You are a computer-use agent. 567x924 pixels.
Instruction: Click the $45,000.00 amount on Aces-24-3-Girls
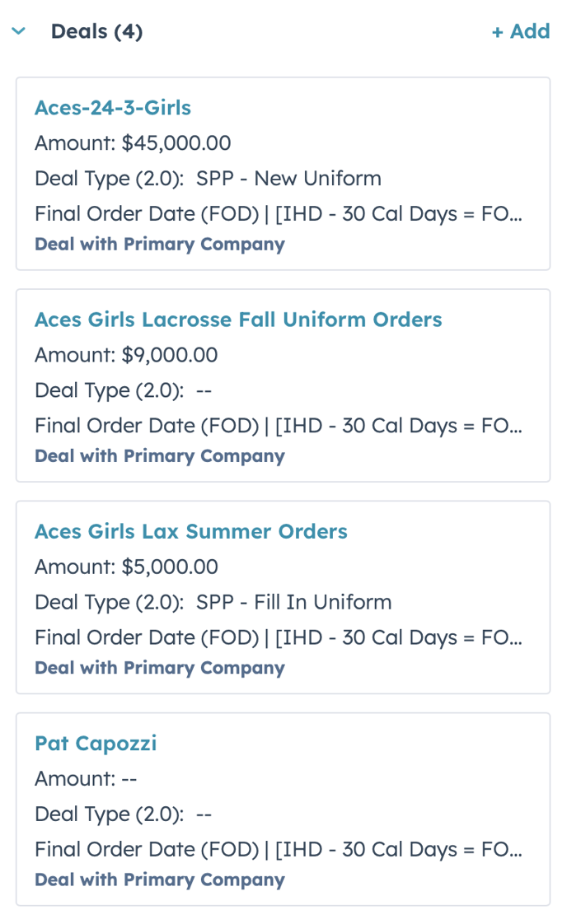(x=176, y=143)
